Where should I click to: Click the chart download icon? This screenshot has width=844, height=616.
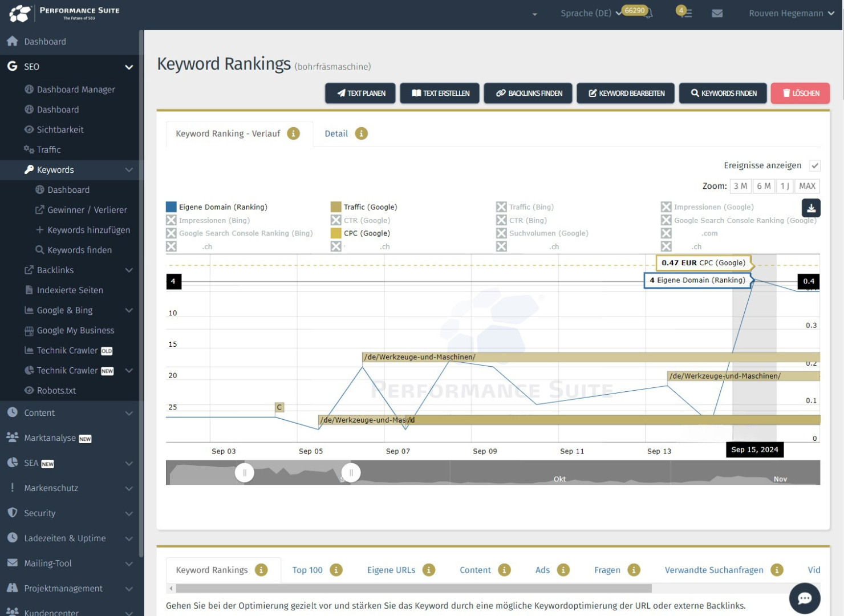click(x=811, y=208)
